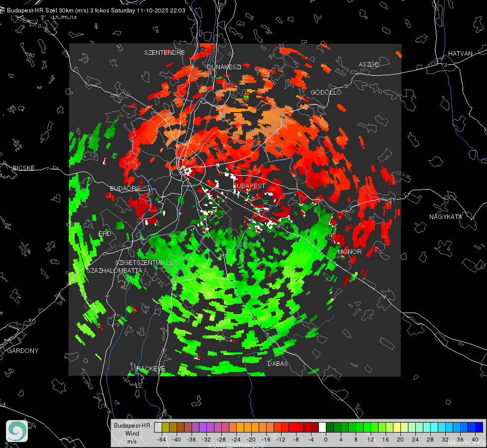Click the -24 value on the legend scale
This screenshot has width=487, height=448.
click(236, 440)
